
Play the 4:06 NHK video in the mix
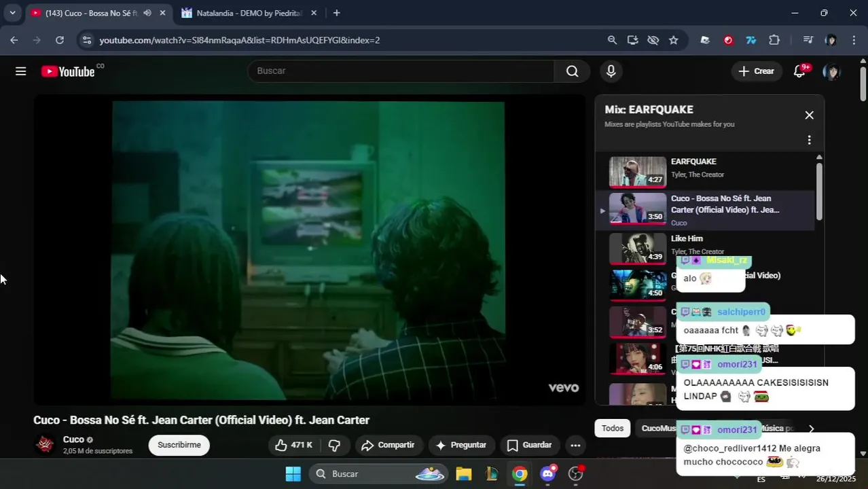638,359
